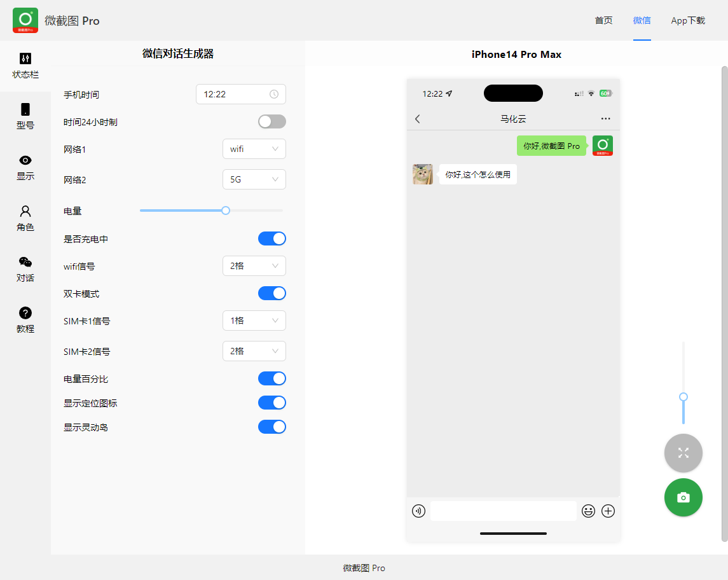Open the SIM卡2信号 dropdown
The height and width of the screenshot is (580, 728).
[254, 351]
